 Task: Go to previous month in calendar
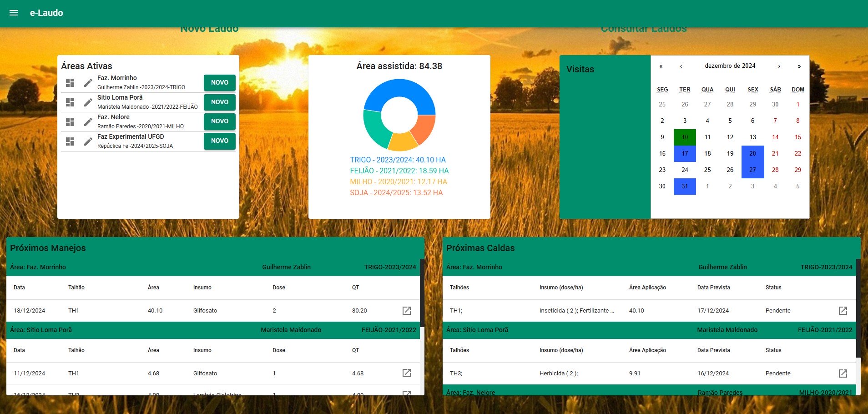pyautogui.click(x=681, y=66)
